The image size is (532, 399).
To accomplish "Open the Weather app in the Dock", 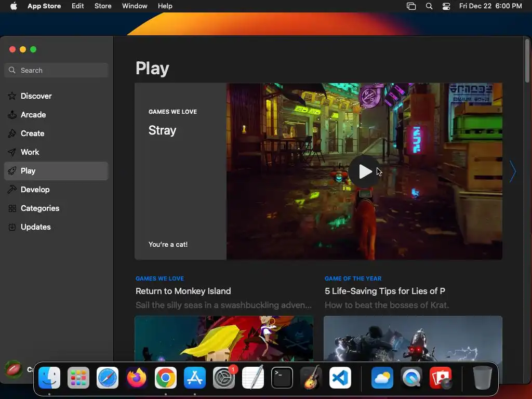I will 382,378.
